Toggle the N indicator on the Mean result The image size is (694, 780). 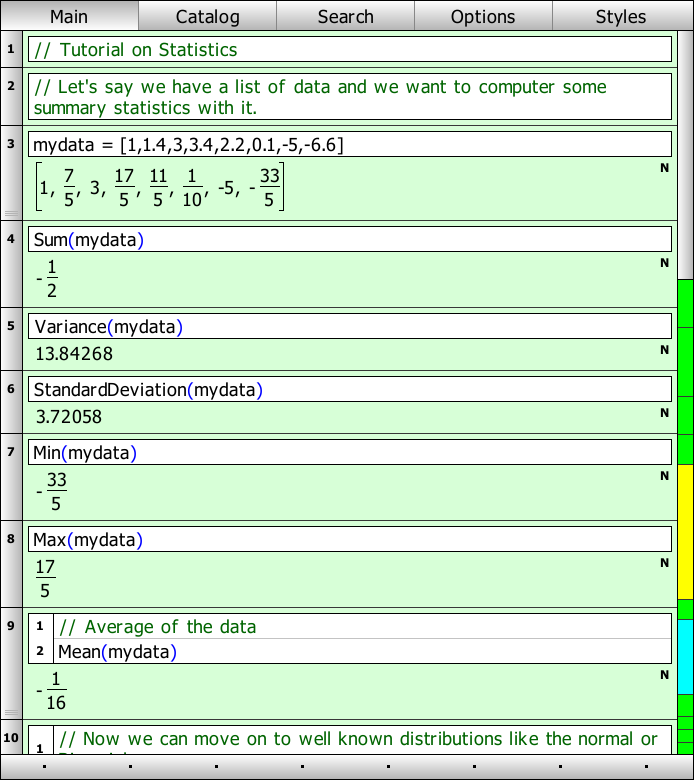(x=664, y=675)
